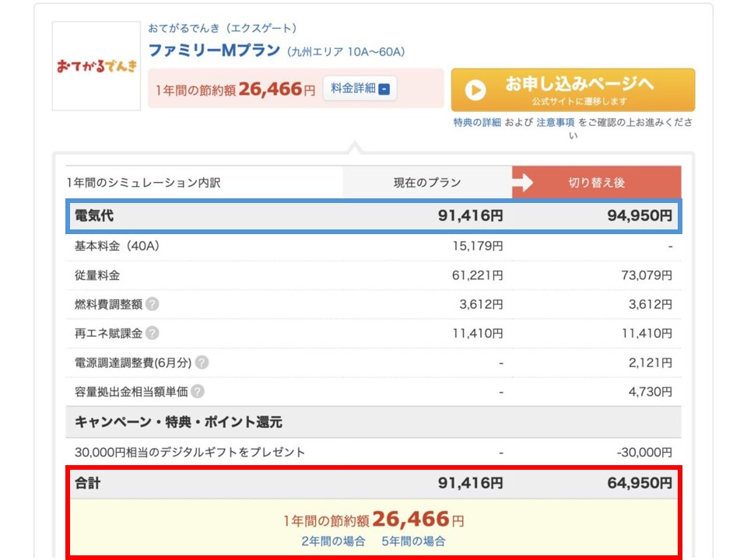Select the 5年間の場合 link
Image resolution: width=747 pixels, height=560 pixels.
[x=413, y=541]
